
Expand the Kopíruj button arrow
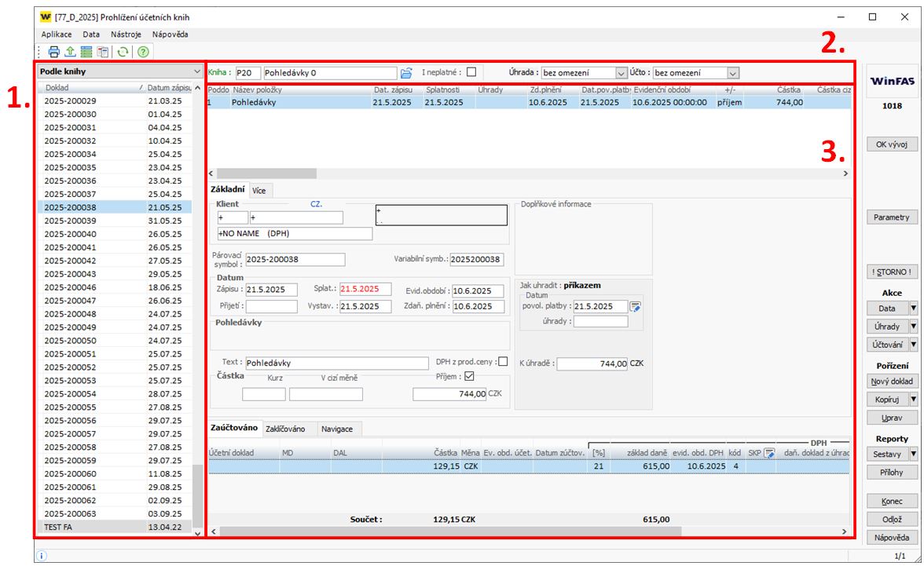913,400
